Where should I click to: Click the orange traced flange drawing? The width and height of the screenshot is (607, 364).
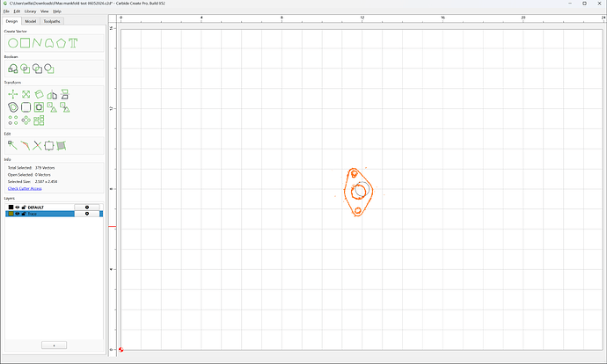(358, 192)
